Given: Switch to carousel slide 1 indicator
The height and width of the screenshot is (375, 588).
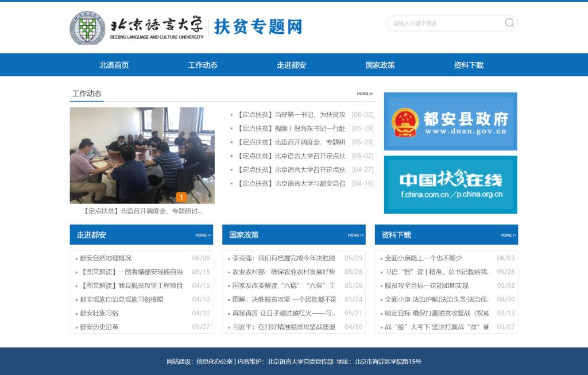Looking at the screenshot, I should click(181, 198).
